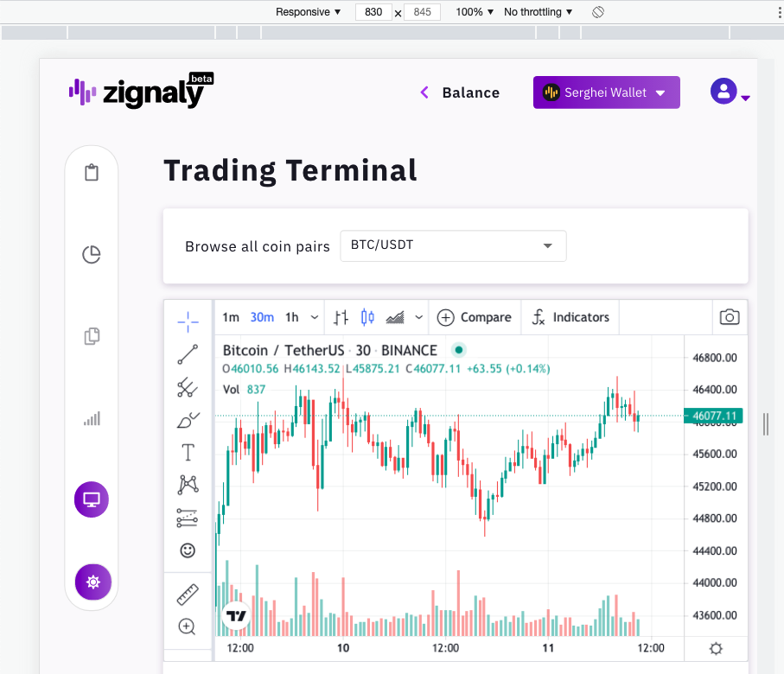Select the brush drawing tool
Viewport: 784px width, 674px height.
[x=188, y=419]
